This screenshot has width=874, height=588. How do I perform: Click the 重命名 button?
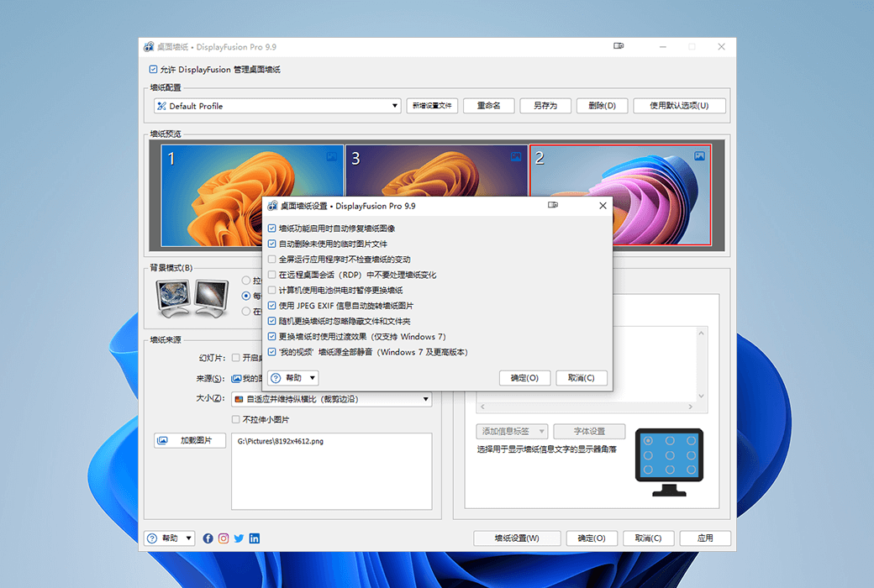(489, 106)
